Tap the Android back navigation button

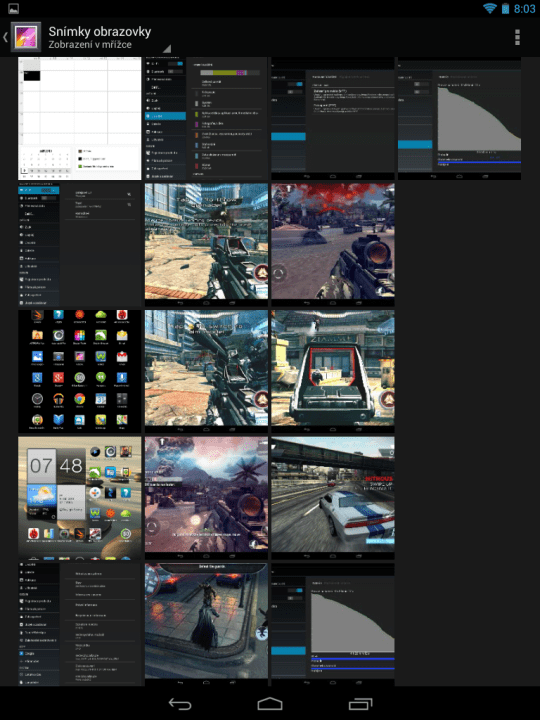(x=180, y=703)
